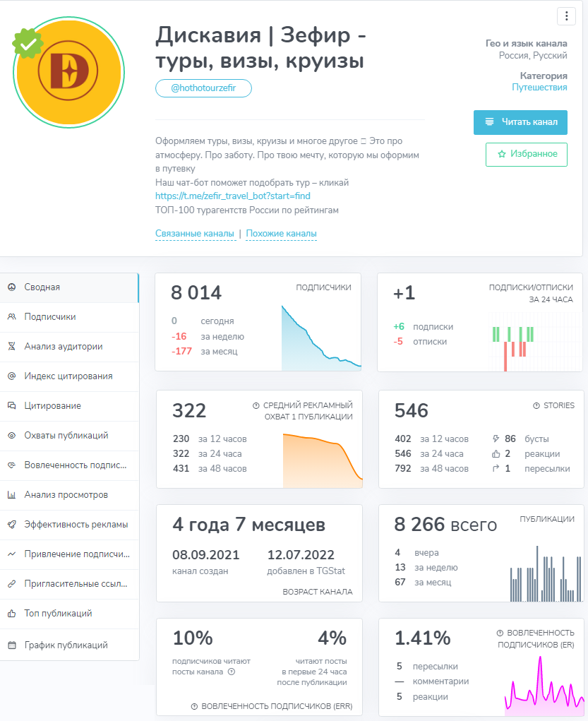Click the @hothotourzefir username badge
588x721 pixels.
pyautogui.click(x=203, y=88)
